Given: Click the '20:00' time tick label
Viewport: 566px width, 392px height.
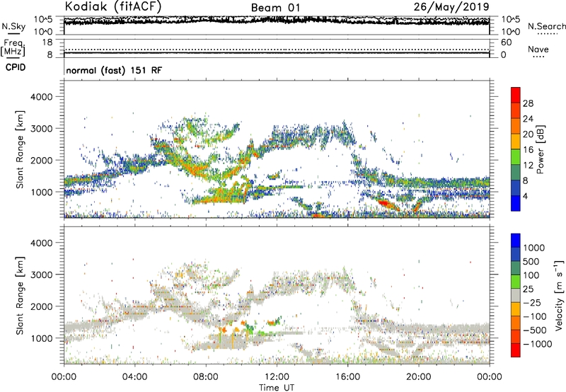Looking at the screenshot, I should point(419,377).
